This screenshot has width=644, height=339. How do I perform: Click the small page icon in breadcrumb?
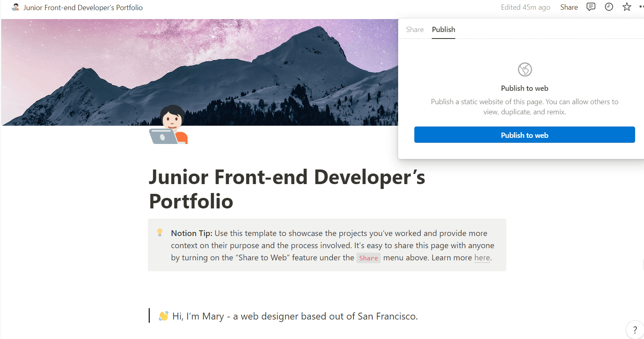[15, 7]
